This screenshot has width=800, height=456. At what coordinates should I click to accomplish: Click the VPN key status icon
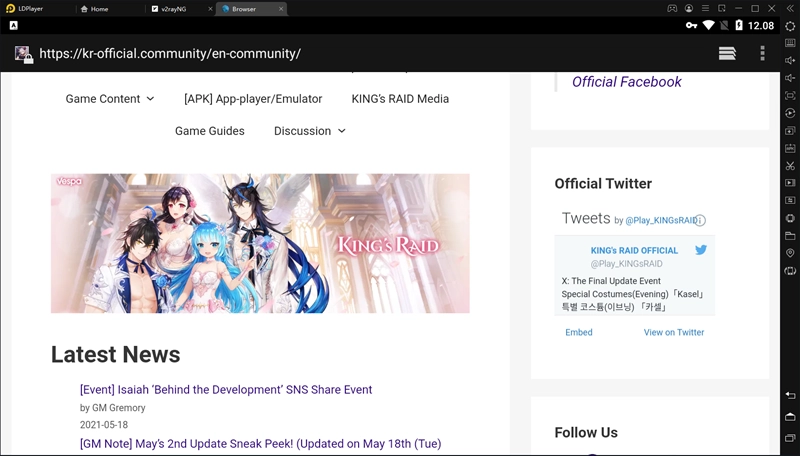[x=691, y=26]
